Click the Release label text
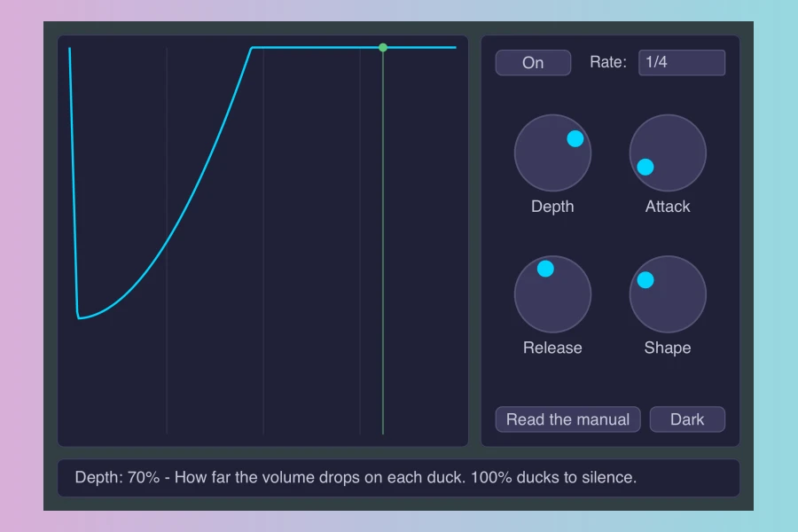Viewport: 798px width, 532px height. (552, 348)
